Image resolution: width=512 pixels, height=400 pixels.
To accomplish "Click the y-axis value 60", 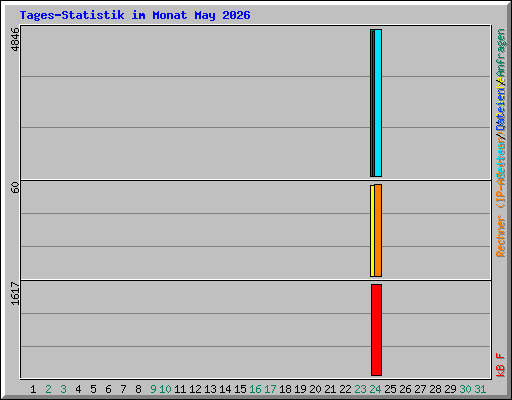I will (15, 187).
